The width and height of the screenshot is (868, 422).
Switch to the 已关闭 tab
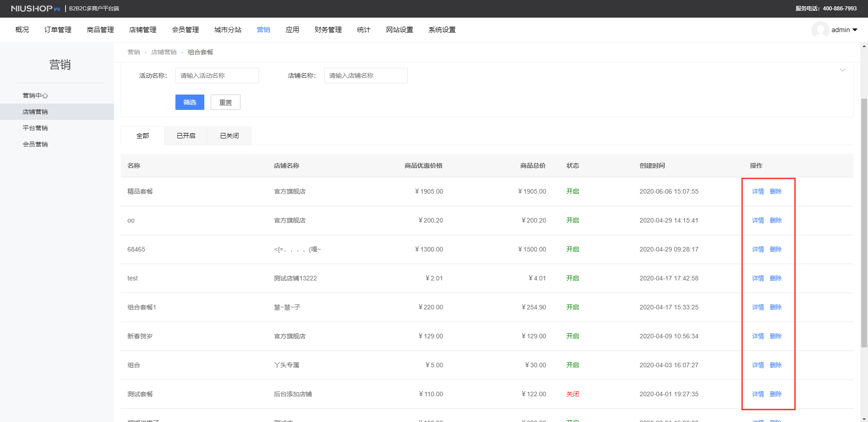pos(230,136)
